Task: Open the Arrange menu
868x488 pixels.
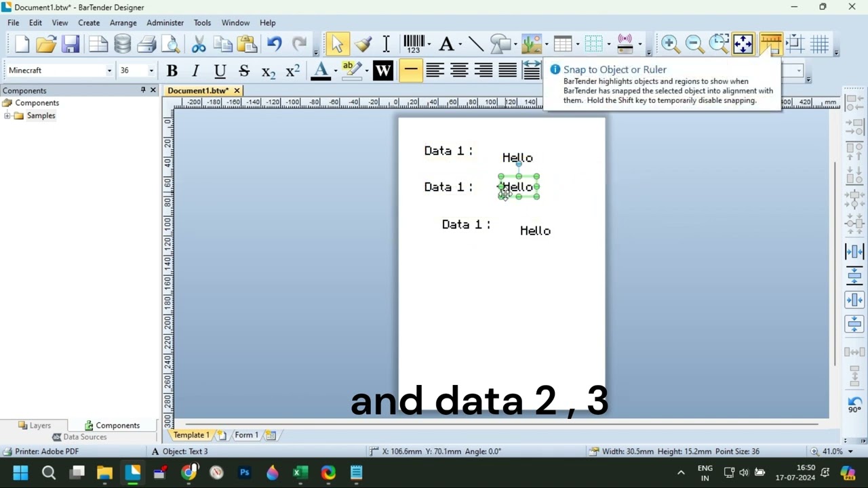Action: tap(123, 22)
